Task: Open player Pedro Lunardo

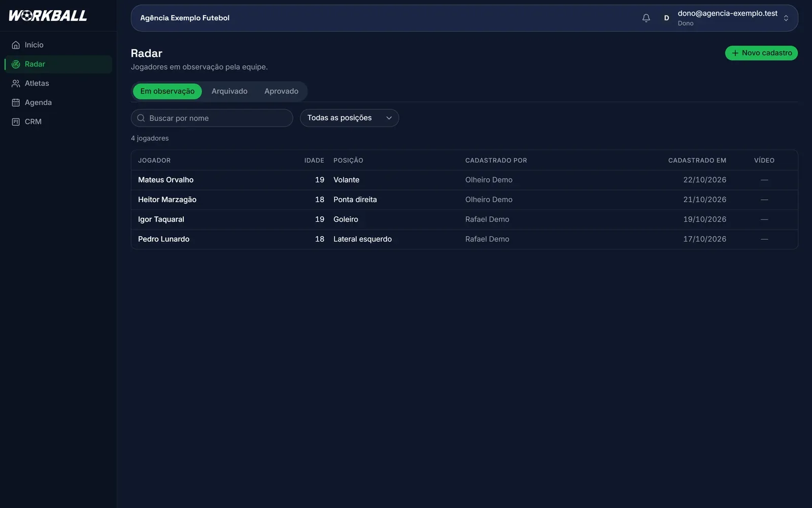Action: [x=163, y=239]
